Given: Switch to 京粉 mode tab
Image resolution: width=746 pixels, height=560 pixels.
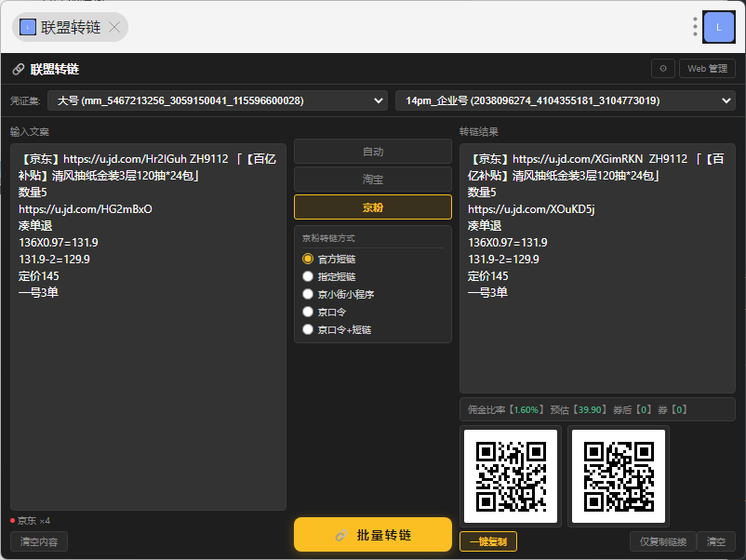Looking at the screenshot, I should [x=372, y=207].
